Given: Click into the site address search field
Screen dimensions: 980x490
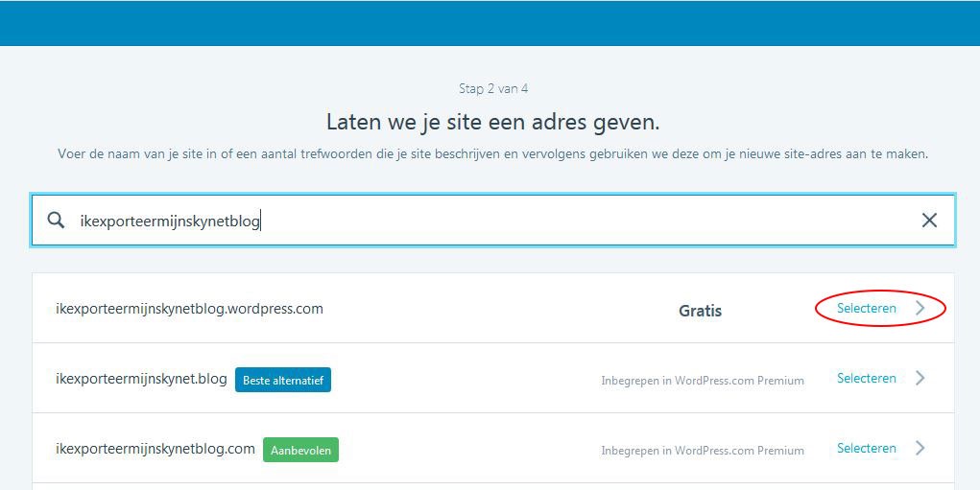Looking at the screenshot, I should pos(493,221).
